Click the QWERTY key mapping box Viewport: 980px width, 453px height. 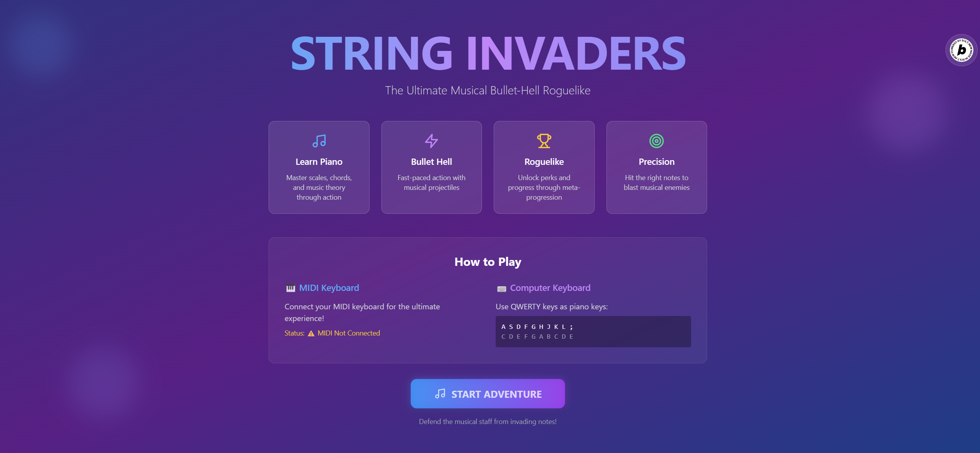593,332
